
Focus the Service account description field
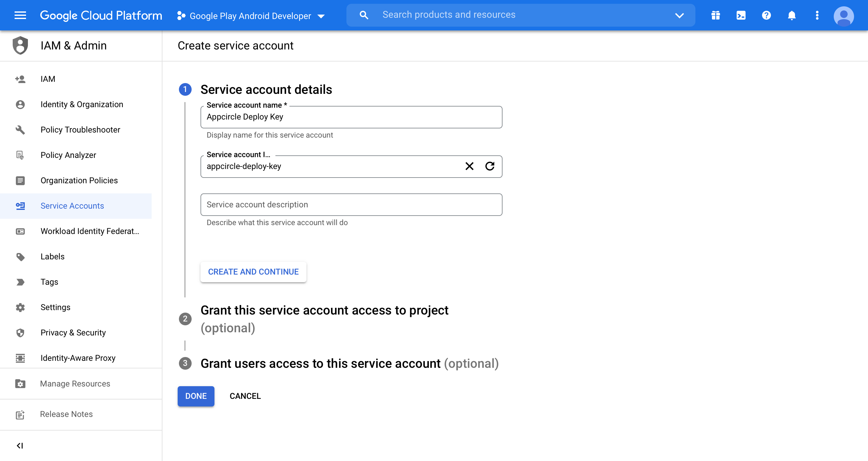click(x=352, y=205)
